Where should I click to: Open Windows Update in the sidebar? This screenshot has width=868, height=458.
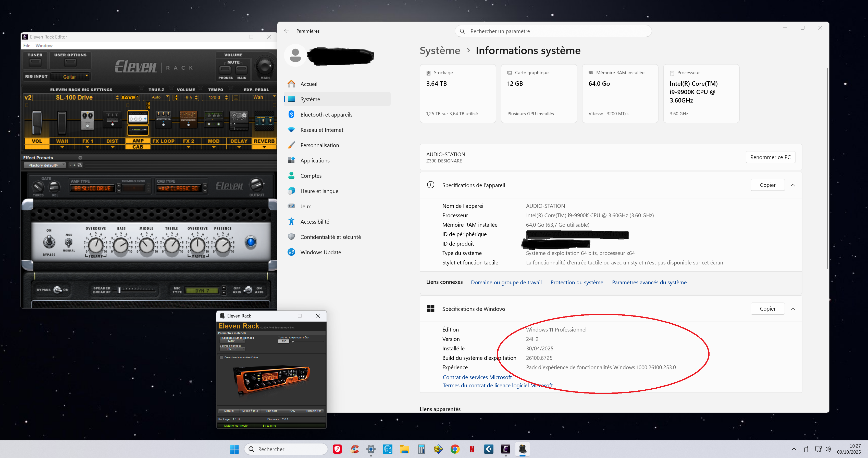[320, 252]
